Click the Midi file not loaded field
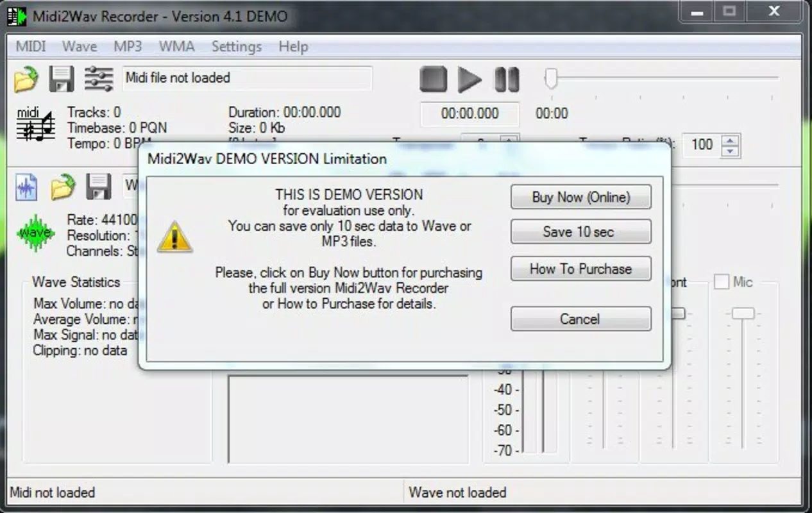Viewport: 812px width, 513px height. coord(247,78)
